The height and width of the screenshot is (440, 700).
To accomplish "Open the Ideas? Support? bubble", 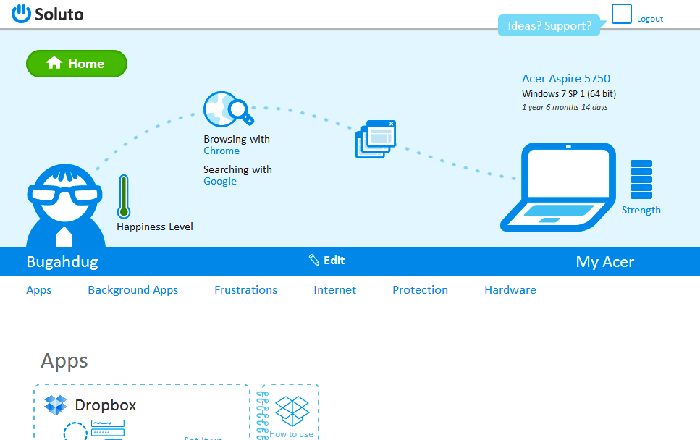I will 549,26.
